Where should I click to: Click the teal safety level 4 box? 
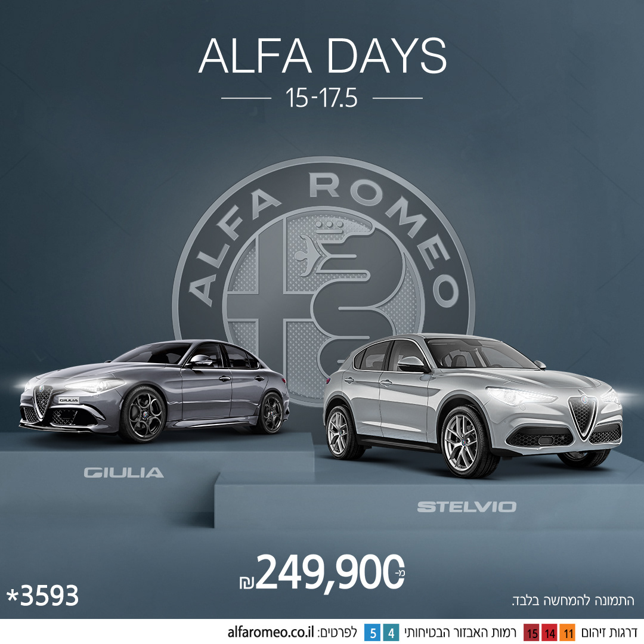(x=391, y=633)
